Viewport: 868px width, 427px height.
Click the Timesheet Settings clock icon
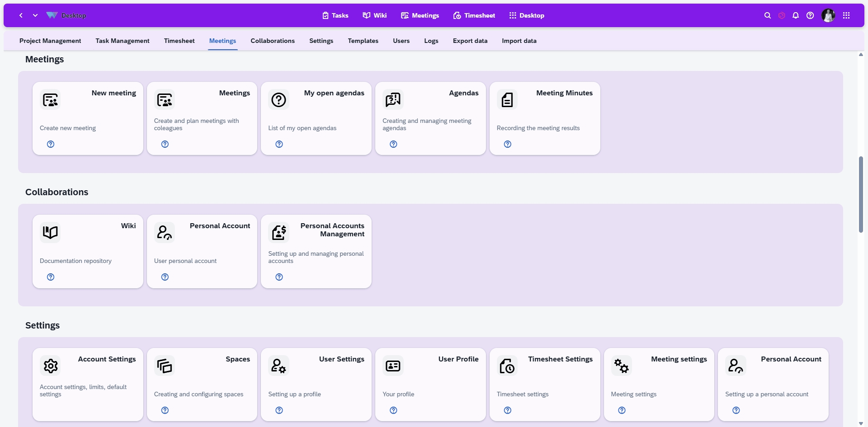507,366
